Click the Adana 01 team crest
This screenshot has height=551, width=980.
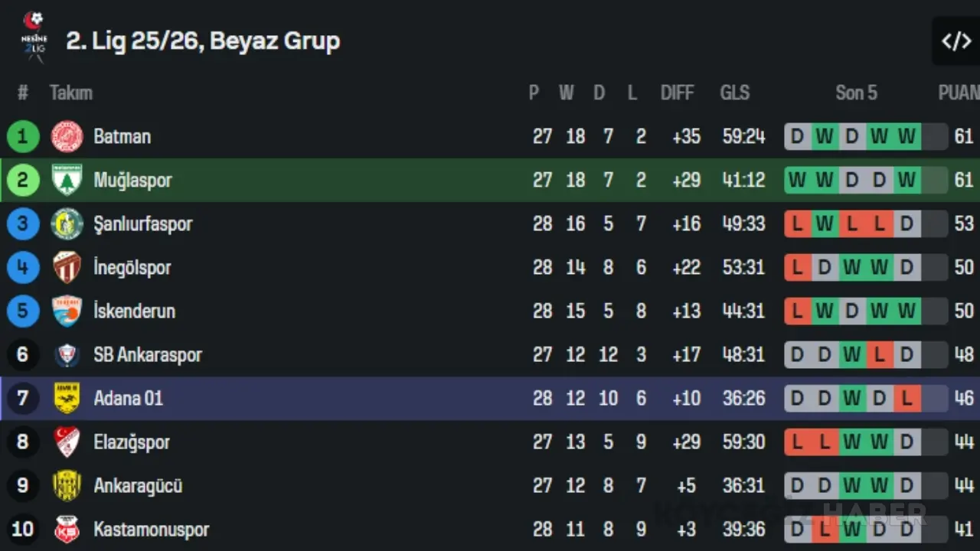(x=67, y=398)
